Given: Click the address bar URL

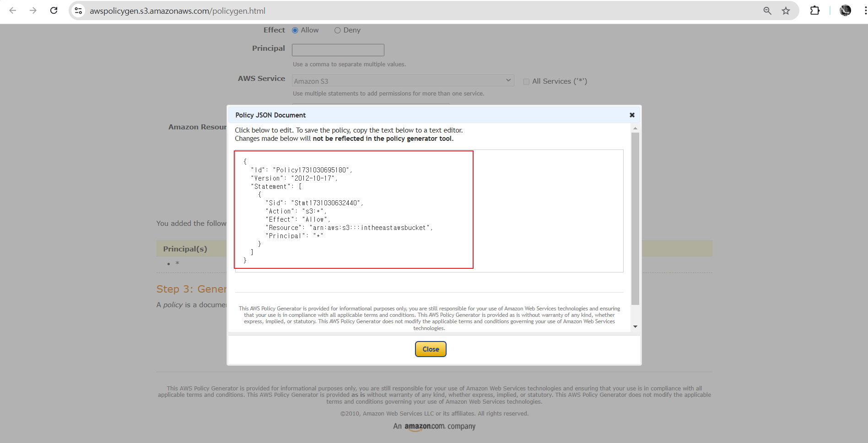Looking at the screenshot, I should (x=178, y=11).
